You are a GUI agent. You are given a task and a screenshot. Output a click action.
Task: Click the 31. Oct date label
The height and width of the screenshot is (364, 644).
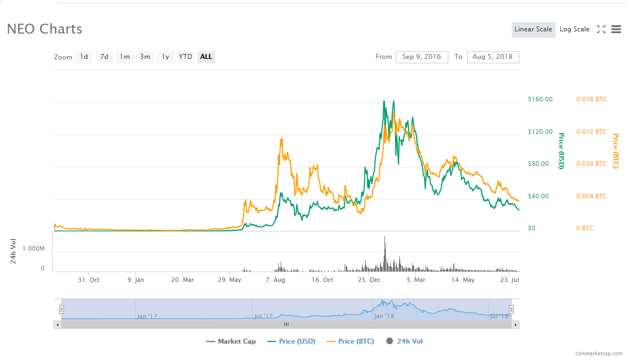pyautogui.click(x=89, y=280)
